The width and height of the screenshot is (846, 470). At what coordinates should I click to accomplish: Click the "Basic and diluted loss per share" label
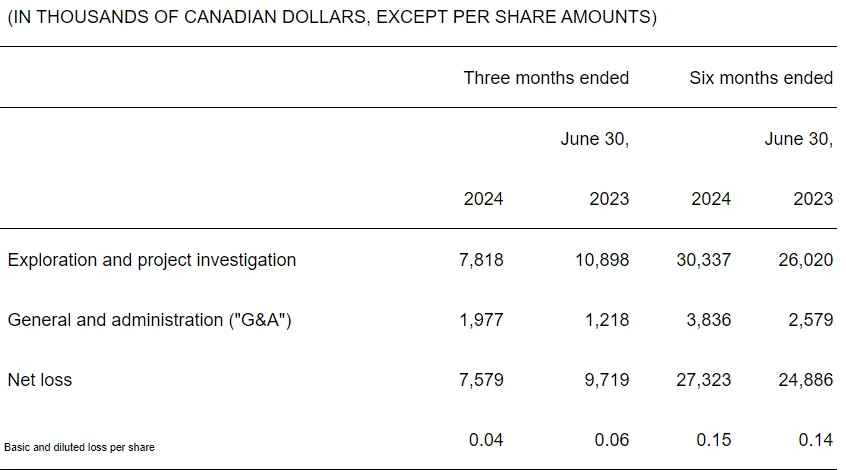tap(80, 447)
